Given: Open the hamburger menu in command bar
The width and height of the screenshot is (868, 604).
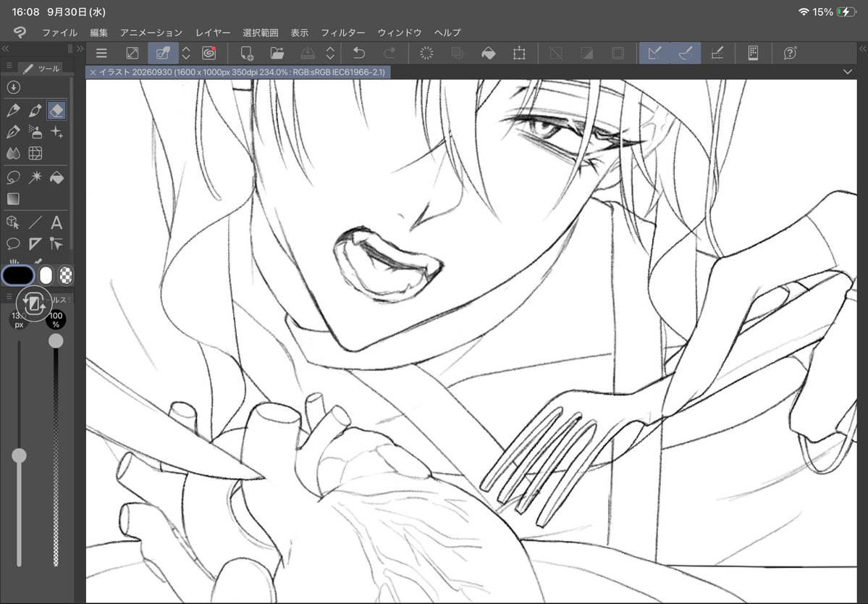Looking at the screenshot, I should 101,53.
